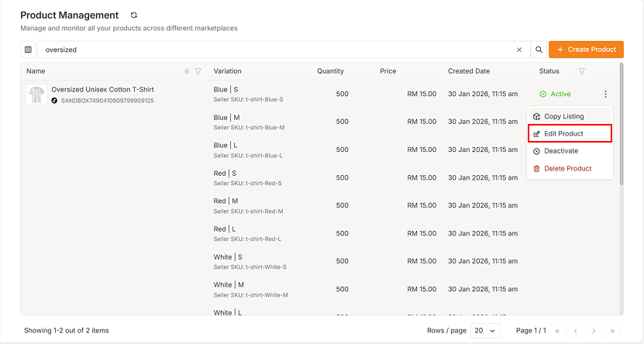Go to the next page
Viewport: 644px width, 344px height.
pyautogui.click(x=593, y=331)
